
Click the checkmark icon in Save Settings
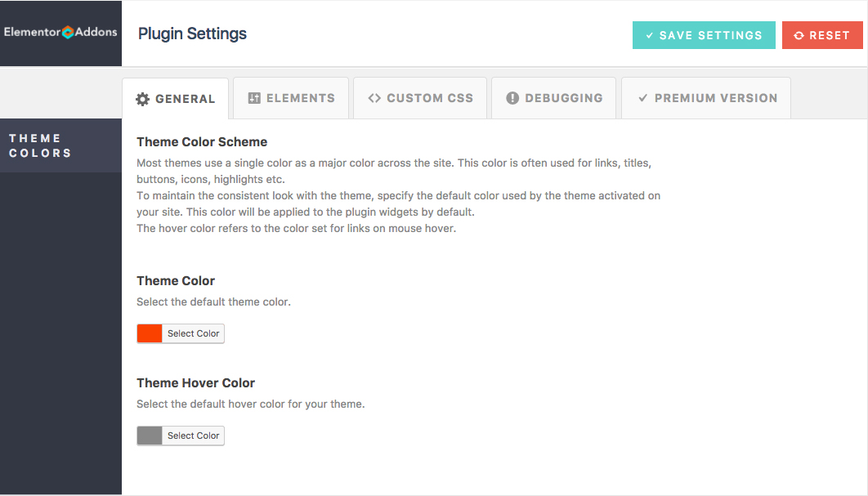pos(649,36)
